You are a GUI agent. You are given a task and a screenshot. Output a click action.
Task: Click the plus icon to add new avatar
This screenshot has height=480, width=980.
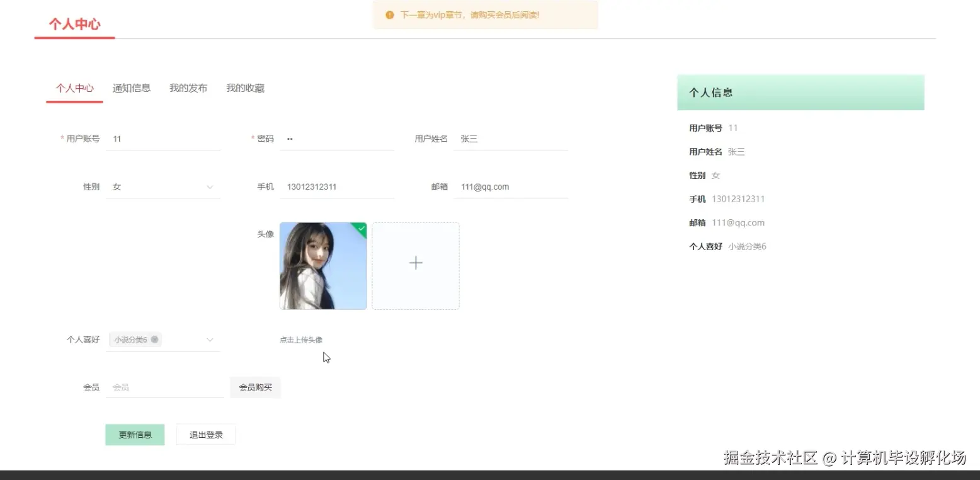[415, 263]
